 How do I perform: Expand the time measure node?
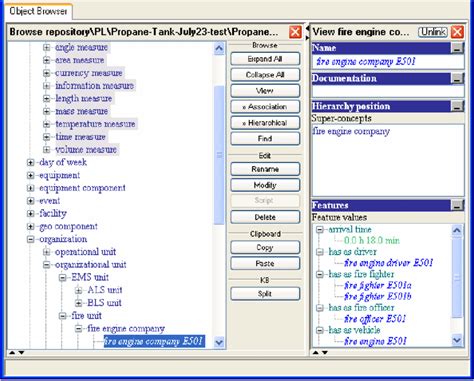point(47,137)
